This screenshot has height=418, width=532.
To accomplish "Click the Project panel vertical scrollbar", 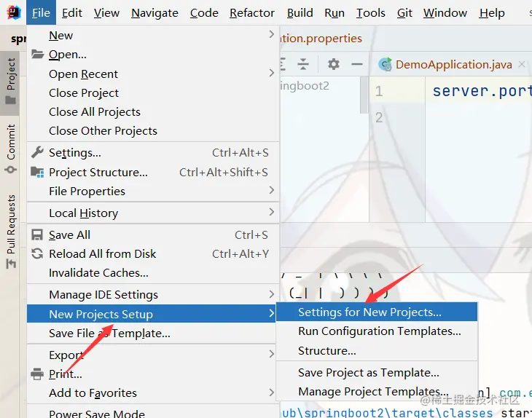I will click(364, 95).
